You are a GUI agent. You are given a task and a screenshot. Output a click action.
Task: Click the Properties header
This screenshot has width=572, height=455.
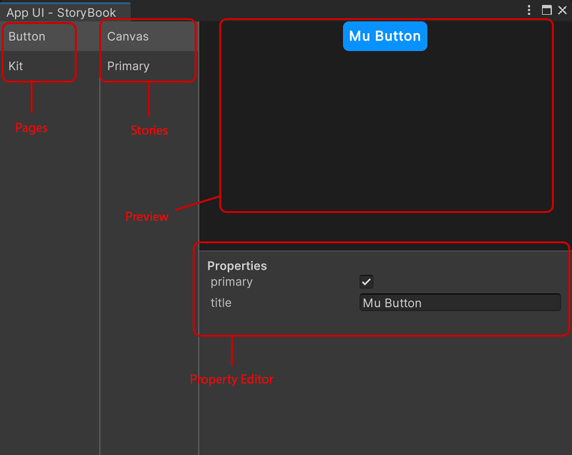[x=237, y=266]
